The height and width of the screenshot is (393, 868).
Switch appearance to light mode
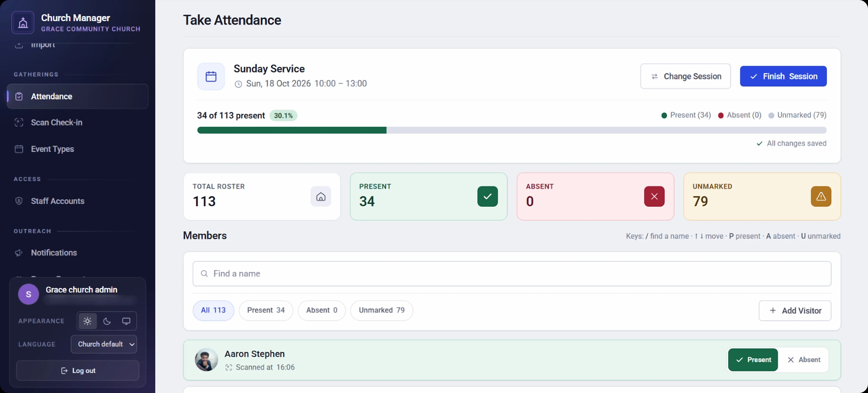[x=87, y=321]
